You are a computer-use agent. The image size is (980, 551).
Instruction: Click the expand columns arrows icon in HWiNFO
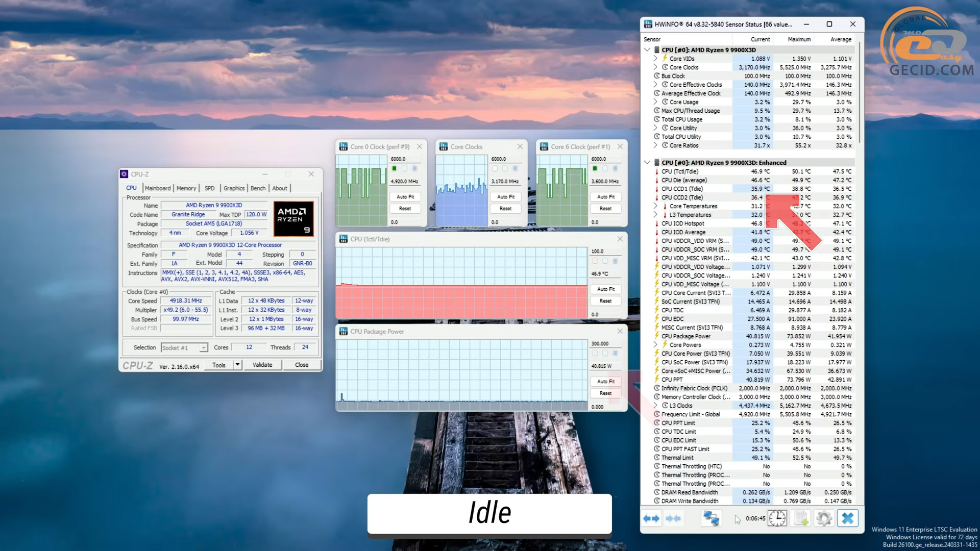651,518
